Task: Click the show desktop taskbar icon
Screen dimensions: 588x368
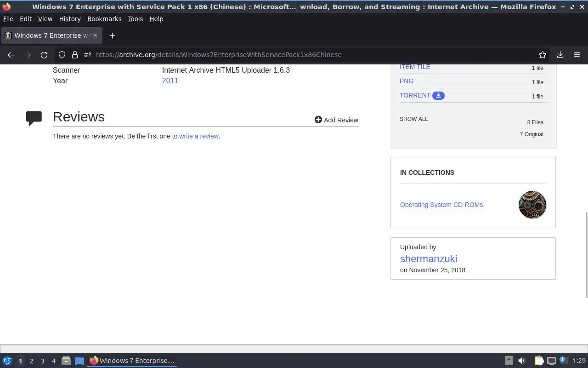Action: click(79, 361)
